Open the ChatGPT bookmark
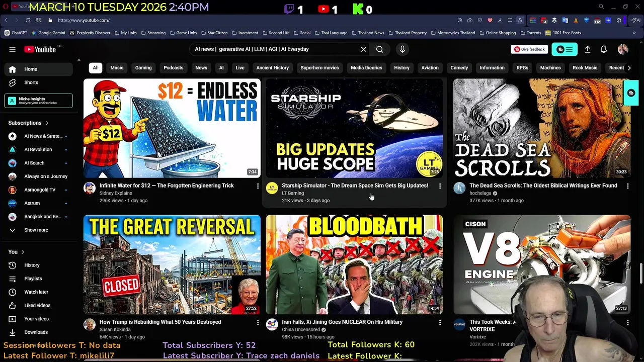Viewport: 644px width, 362px height. pos(16,33)
